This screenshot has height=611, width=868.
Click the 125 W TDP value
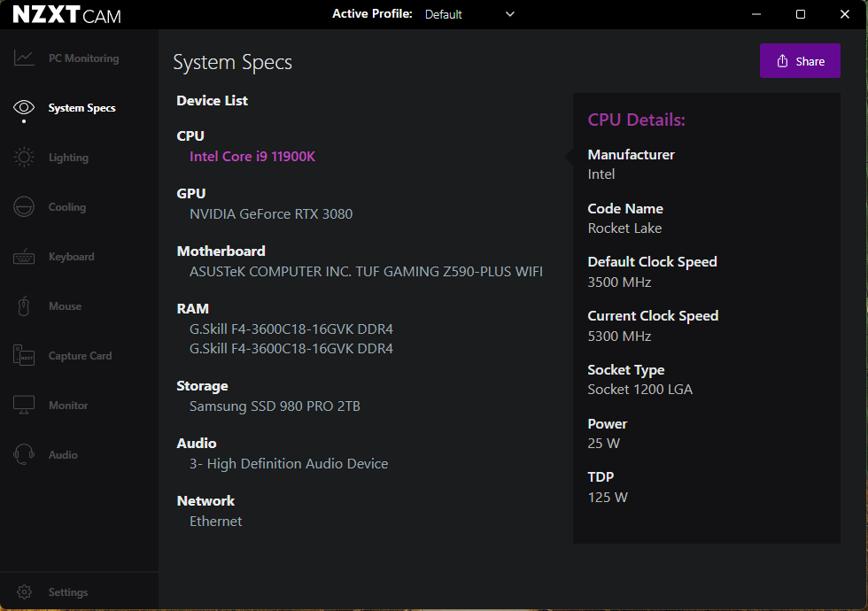pos(608,498)
